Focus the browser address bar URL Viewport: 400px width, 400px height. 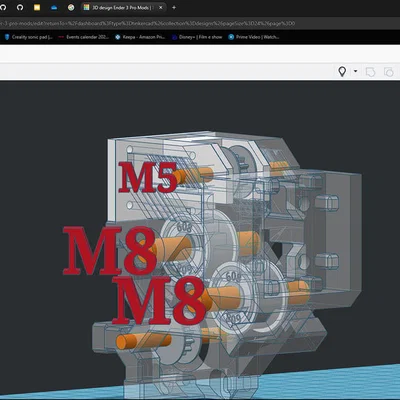tap(147, 23)
